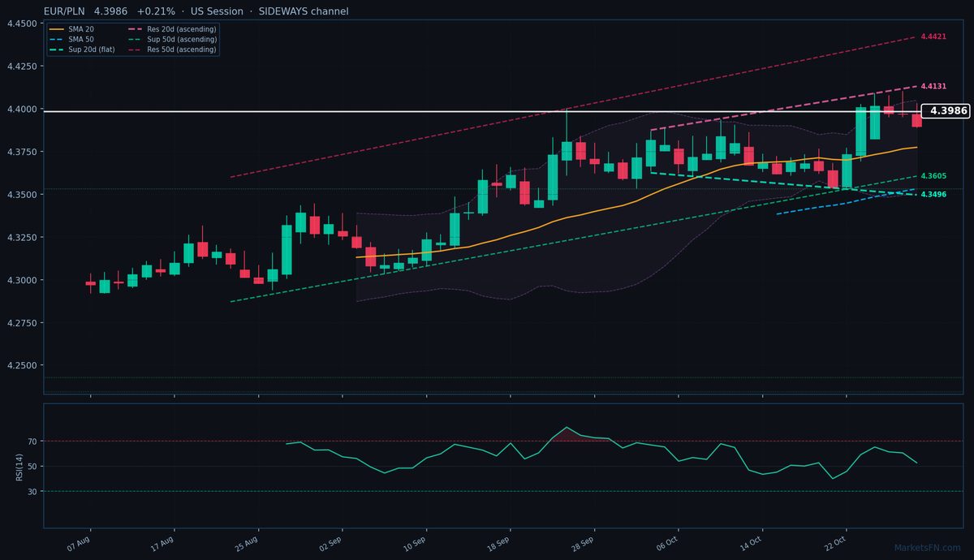974x560 pixels.
Task: Click the Res 20d (ascending) legend entry
Action: [172, 29]
